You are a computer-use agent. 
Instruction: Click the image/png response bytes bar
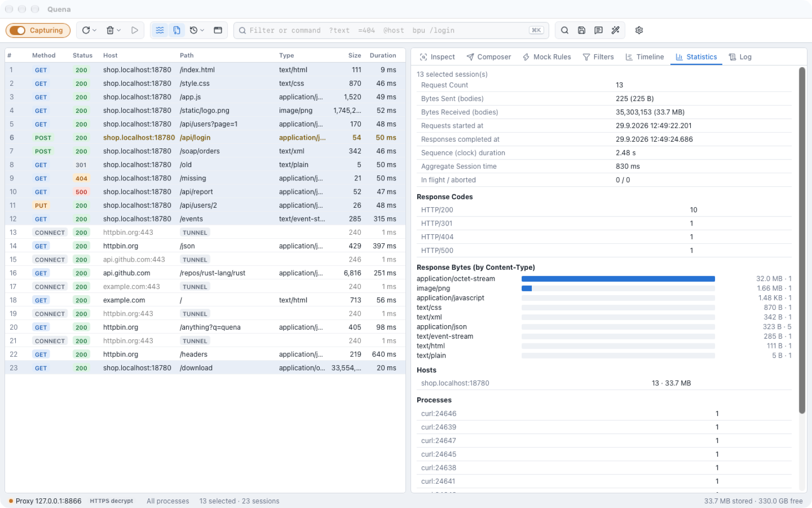click(x=618, y=289)
